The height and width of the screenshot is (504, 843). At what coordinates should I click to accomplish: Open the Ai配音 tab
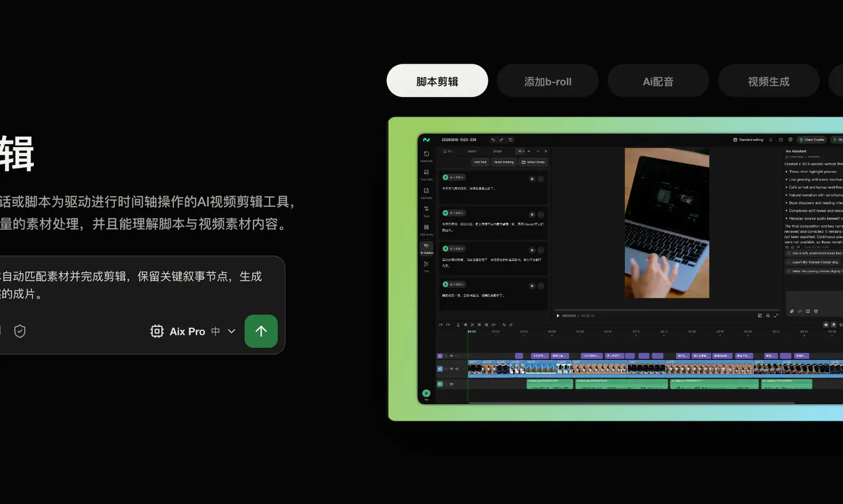pyautogui.click(x=658, y=81)
